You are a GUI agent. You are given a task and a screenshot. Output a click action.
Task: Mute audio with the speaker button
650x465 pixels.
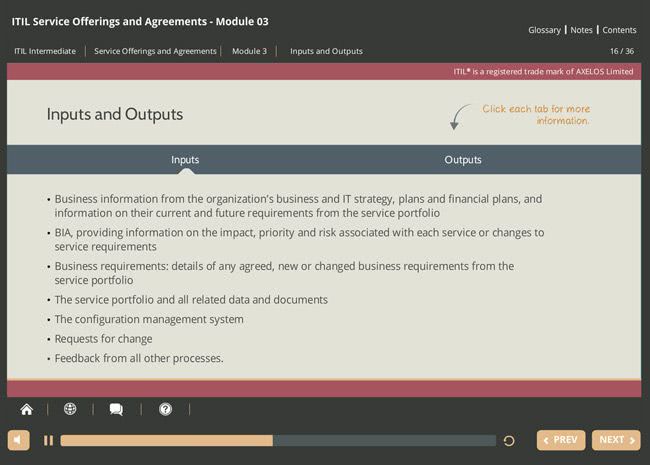pos(18,440)
